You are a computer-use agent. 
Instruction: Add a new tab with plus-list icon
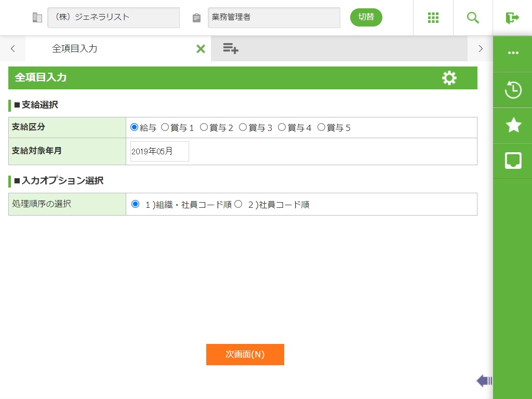231,49
